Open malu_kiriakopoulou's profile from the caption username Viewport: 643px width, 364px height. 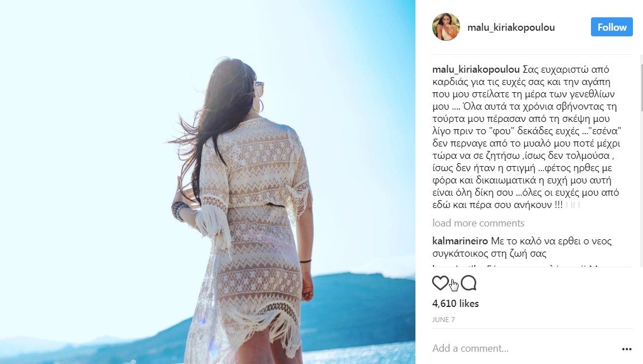[476, 69]
